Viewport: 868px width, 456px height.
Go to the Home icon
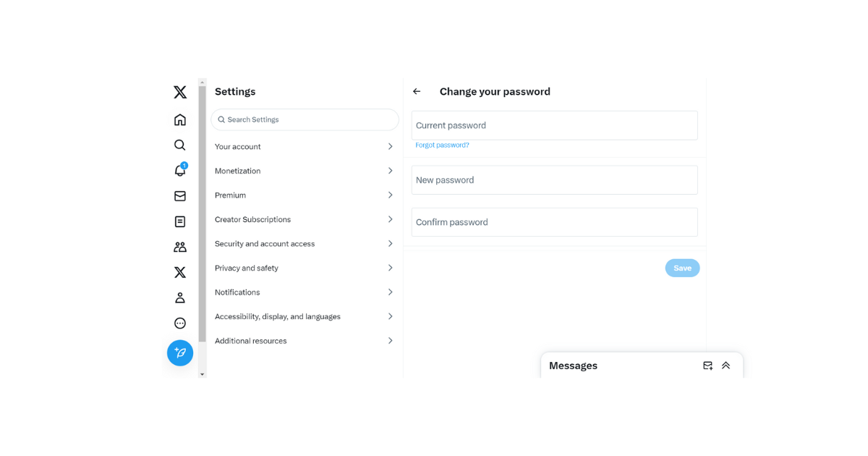point(180,119)
